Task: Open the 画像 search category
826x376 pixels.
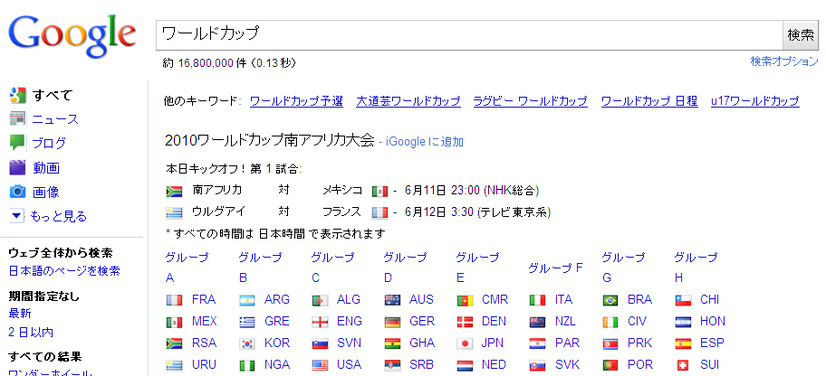Action: [46, 192]
